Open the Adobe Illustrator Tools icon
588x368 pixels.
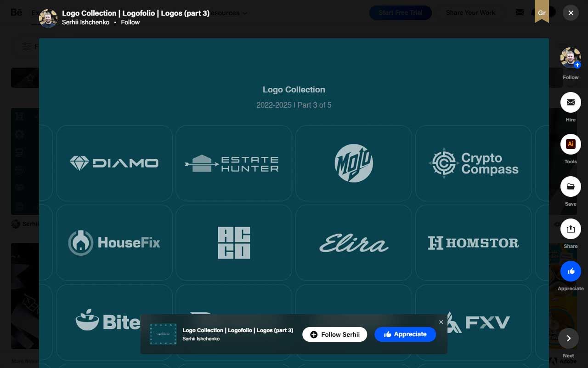[571, 144]
